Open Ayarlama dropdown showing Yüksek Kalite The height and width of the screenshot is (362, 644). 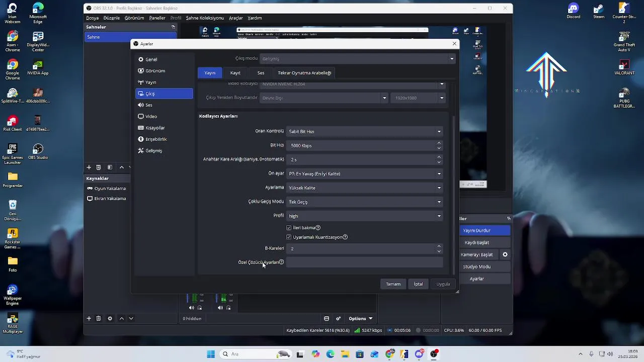pos(364,188)
